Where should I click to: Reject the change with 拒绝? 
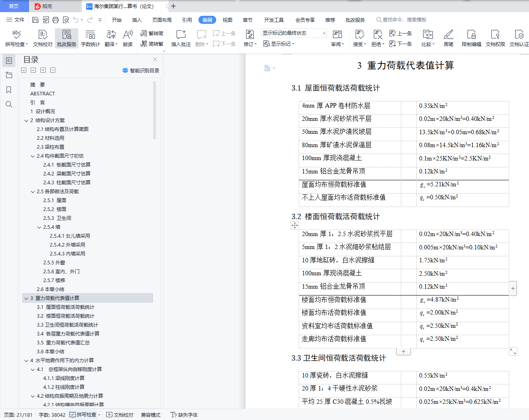pos(378,38)
